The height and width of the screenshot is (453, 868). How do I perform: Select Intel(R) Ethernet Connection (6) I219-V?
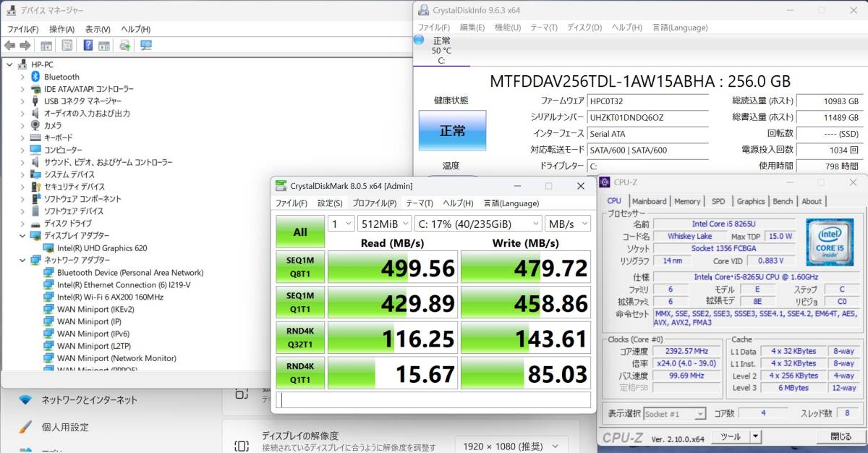click(124, 284)
